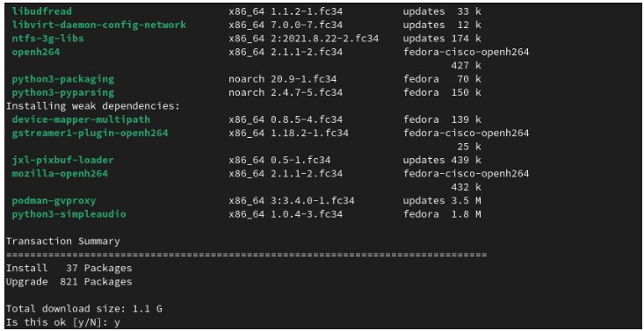Click the jxl-pixbuf-loader package entry
Image resolution: width=644 pixels, height=331 pixels.
coord(63,160)
